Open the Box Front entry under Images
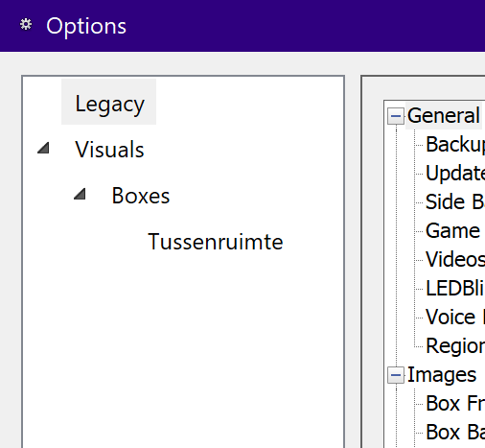485x448 pixels. pyautogui.click(x=455, y=404)
